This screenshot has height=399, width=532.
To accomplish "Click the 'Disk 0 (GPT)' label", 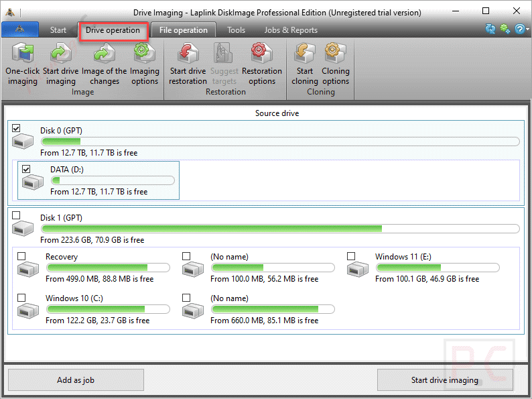I will tap(61, 131).
